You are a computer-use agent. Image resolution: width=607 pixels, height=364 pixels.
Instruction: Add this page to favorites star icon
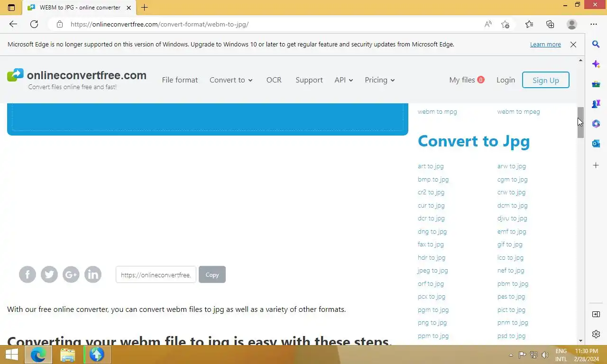click(x=506, y=24)
